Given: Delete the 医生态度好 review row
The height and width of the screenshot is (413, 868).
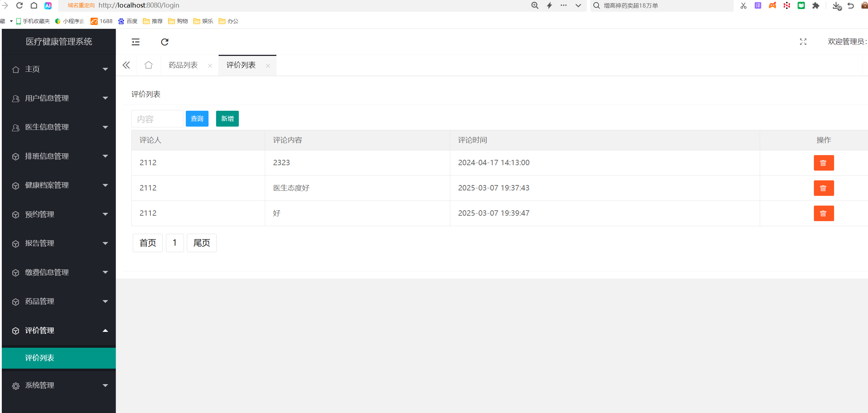Looking at the screenshot, I should pyautogui.click(x=823, y=188).
